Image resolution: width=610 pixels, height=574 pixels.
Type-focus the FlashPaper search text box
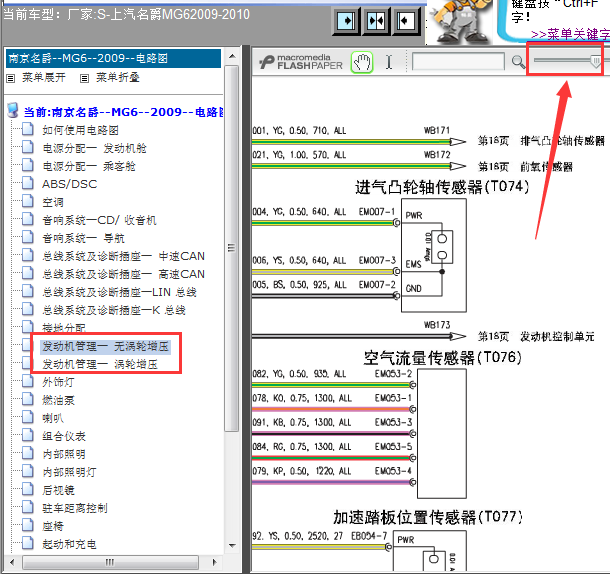[458, 61]
